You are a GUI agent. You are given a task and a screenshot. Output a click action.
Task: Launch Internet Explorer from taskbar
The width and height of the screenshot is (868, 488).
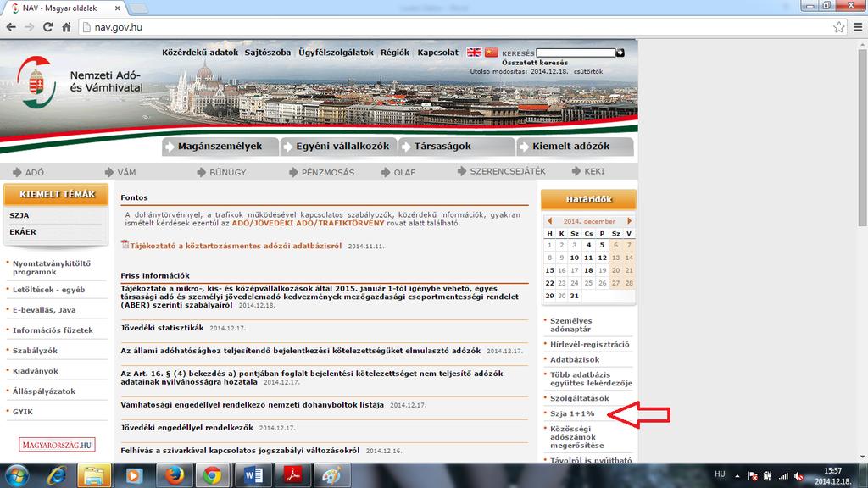click(57, 476)
